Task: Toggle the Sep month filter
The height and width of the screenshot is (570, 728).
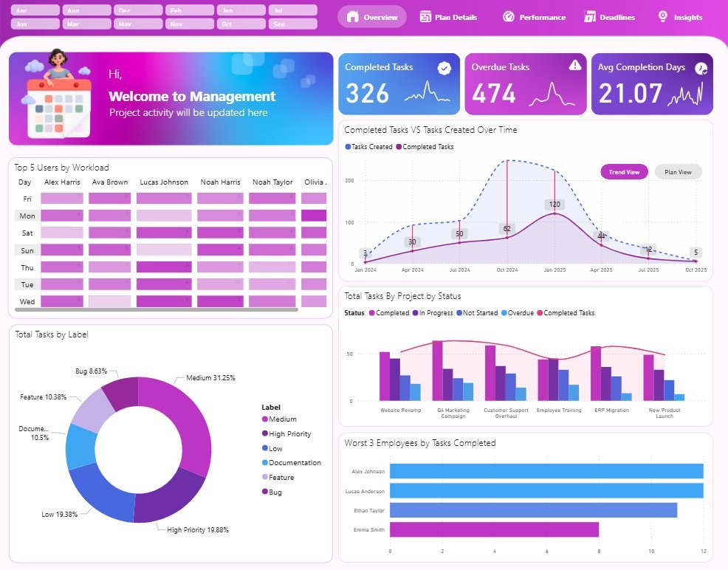Action: (x=293, y=24)
